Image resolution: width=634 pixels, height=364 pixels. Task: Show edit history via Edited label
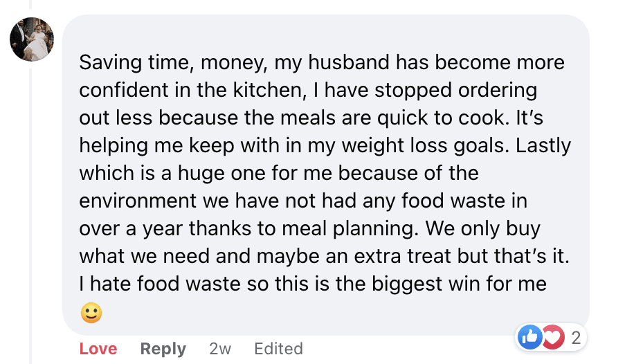(x=278, y=349)
